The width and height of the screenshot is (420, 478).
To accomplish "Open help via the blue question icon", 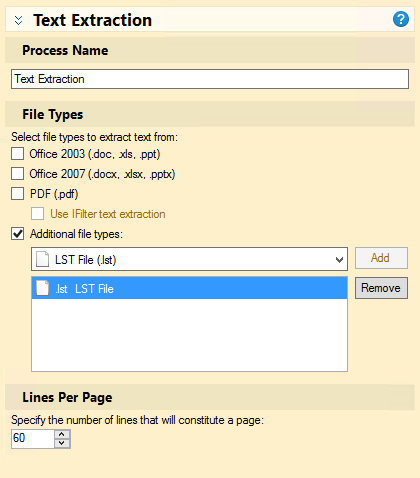I will coord(401,19).
